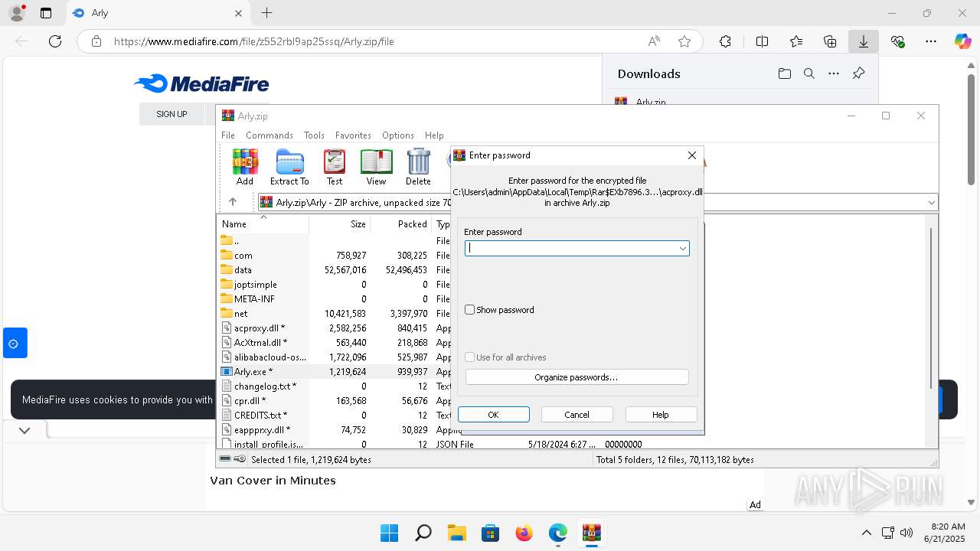980x551 pixels.
Task: Open Edge Favorites star-list icon
Action: pos(796,41)
